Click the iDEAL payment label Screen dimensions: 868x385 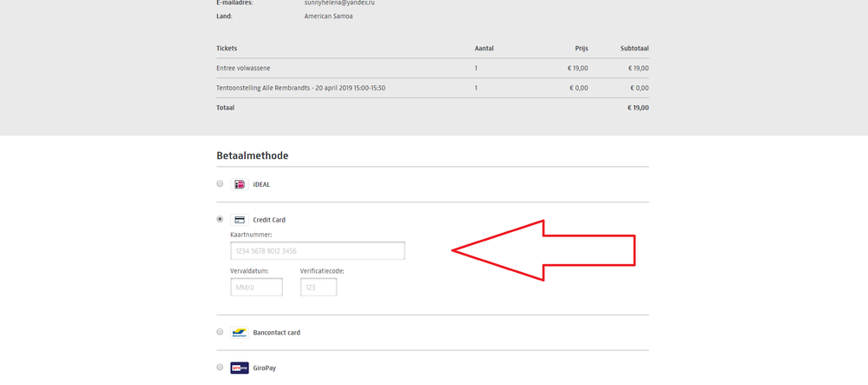coord(262,185)
